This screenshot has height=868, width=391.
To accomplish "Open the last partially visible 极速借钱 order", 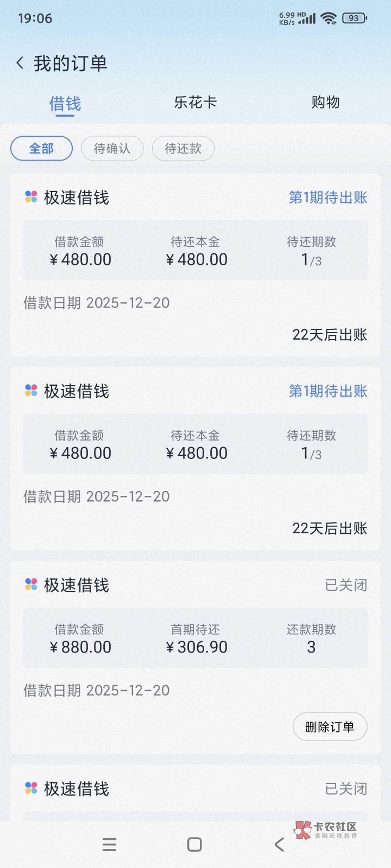I will pyautogui.click(x=195, y=792).
